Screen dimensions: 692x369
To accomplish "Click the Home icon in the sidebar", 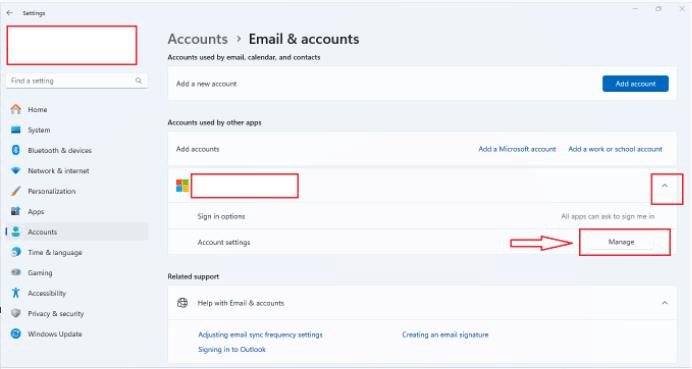I will point(16,109).
